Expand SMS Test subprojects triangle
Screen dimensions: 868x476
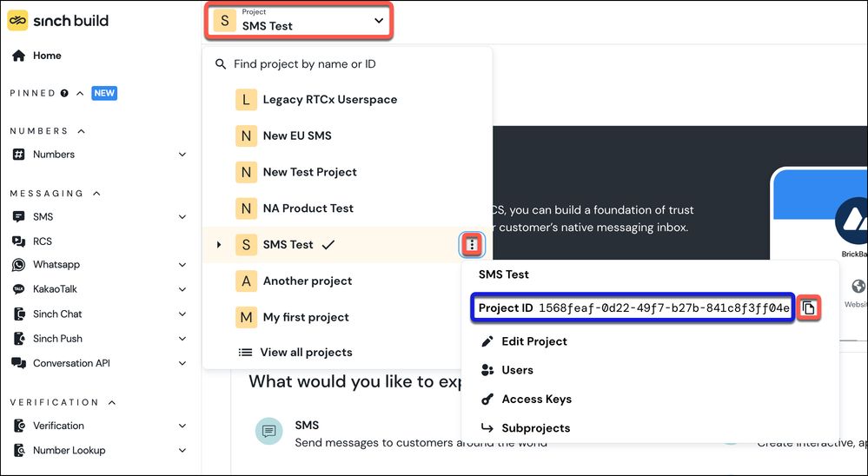(x=219, y=245)
